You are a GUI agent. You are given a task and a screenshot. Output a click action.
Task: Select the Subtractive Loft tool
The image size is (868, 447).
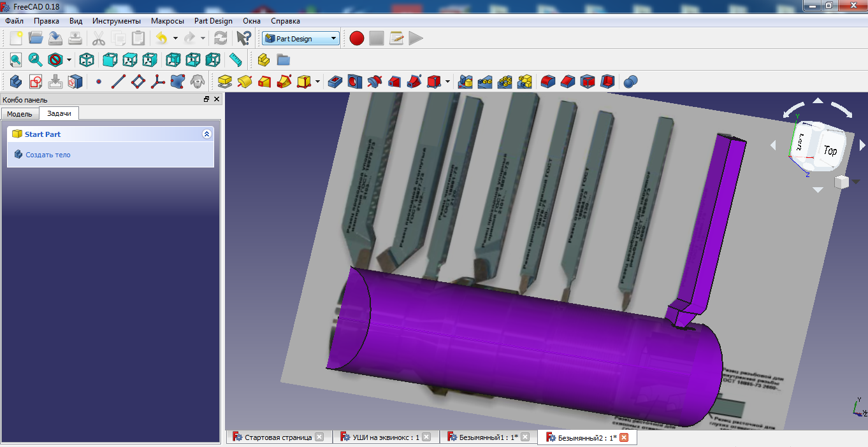[394, 82]
